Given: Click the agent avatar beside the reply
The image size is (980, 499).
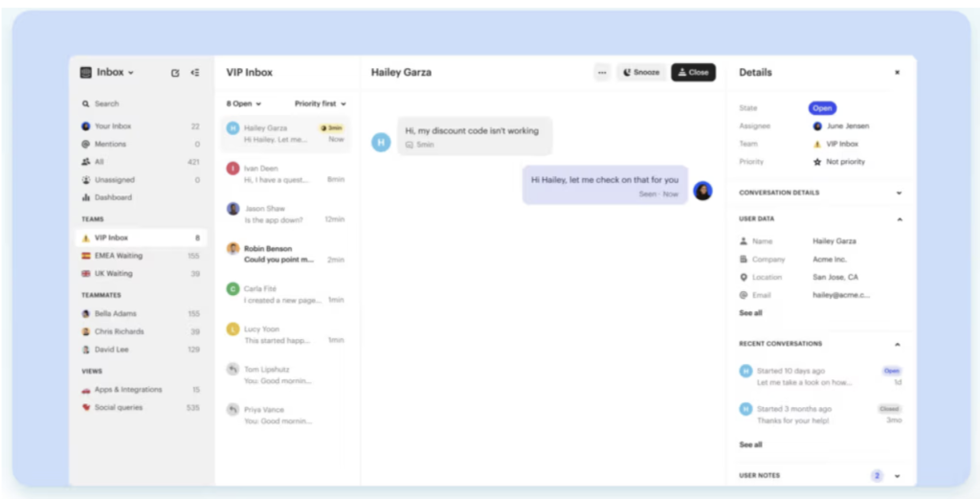Looking at the screenshot, I should click(702, 191).
